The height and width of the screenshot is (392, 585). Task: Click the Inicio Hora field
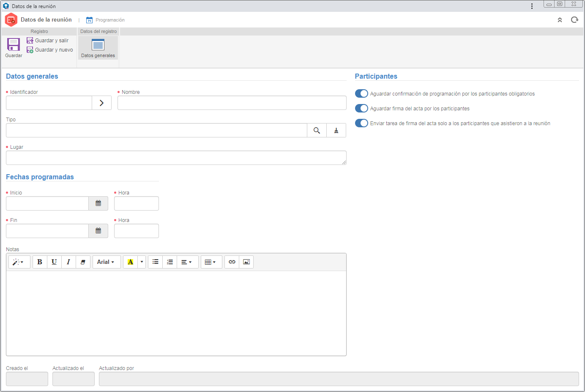[x=137, y=203]
